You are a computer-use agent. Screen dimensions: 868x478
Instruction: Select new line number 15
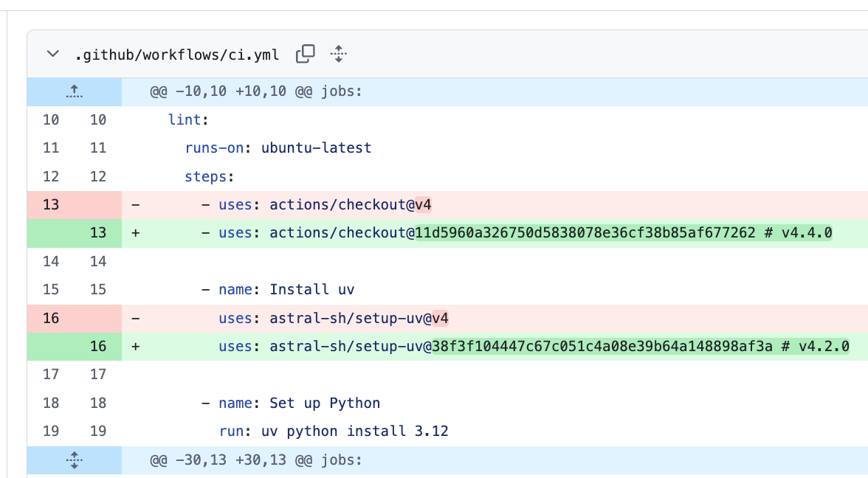pyautogui.click(x=98, y=289)
